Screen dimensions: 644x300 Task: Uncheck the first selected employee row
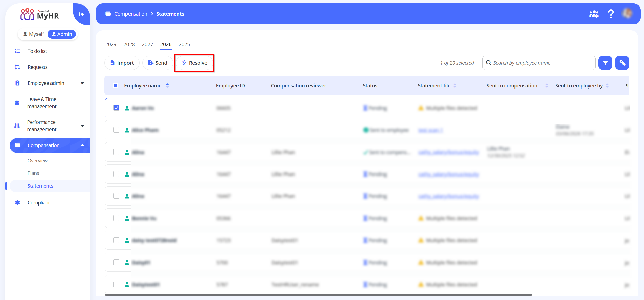tap(116, 108)
